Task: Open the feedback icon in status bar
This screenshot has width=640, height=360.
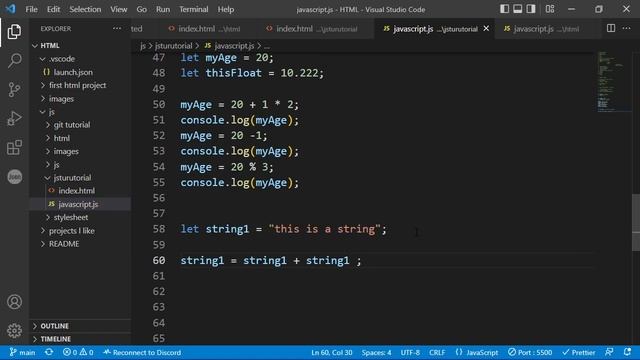Action: [x=609, y=352]
